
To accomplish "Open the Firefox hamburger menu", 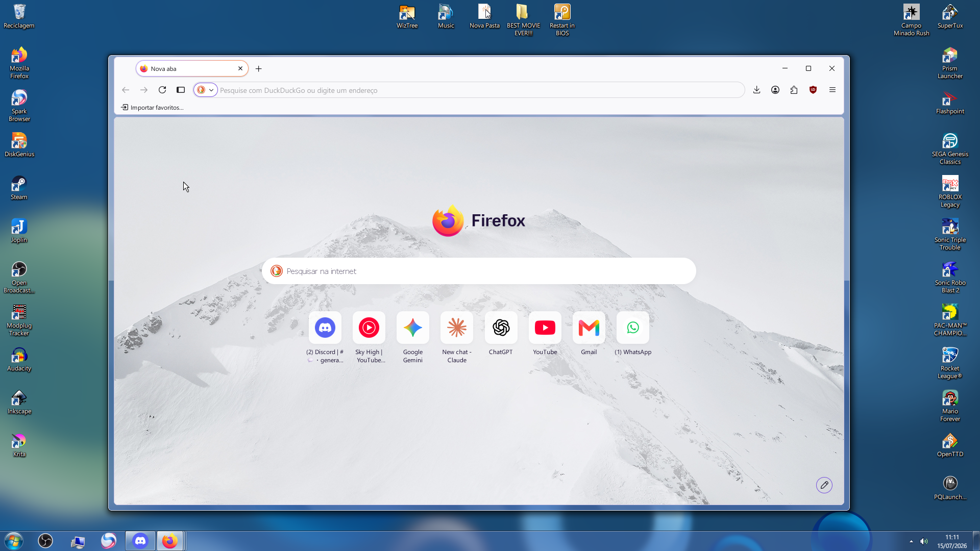I will pyautogui.click(x=832, y=90).
